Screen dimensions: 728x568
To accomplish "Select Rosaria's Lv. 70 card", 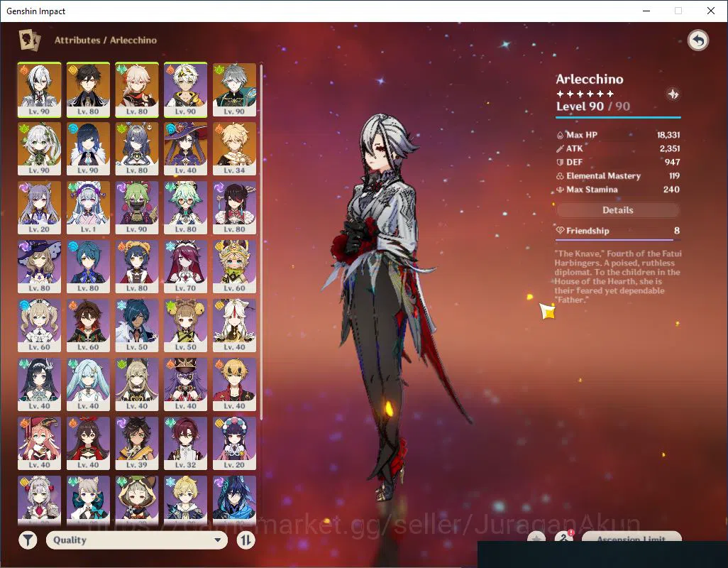I will click(186, 266).
